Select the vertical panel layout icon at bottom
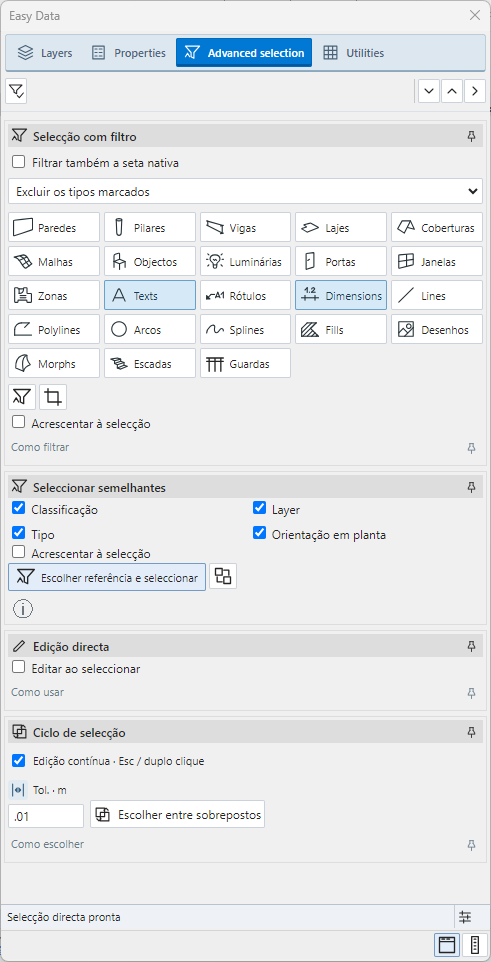This screenshot has width=491, height=962. [474, 945]
